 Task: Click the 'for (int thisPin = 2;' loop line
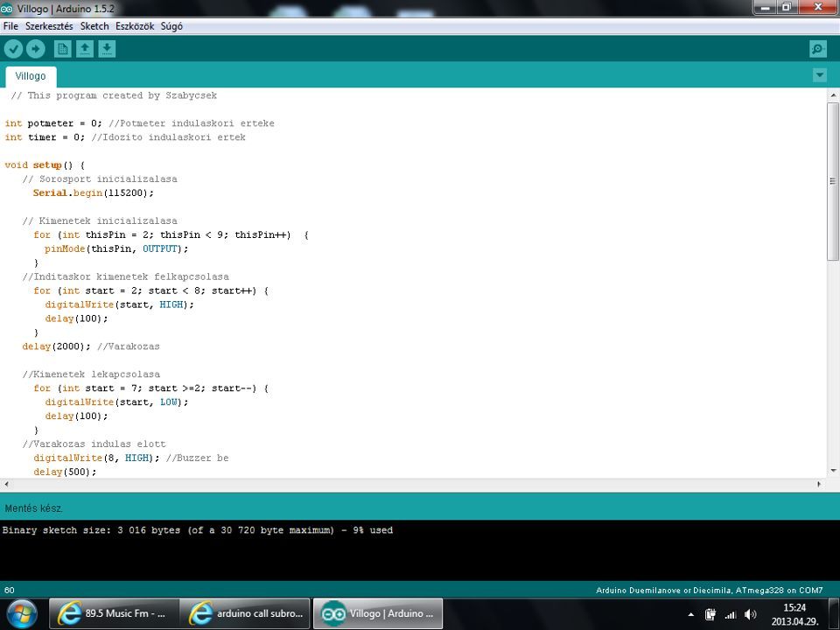click(x=171, y=234)
